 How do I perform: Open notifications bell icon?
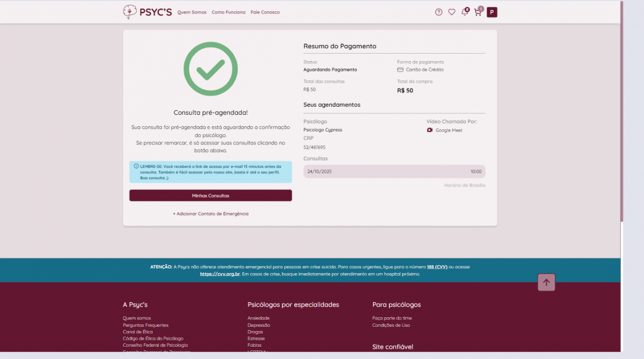465,12
